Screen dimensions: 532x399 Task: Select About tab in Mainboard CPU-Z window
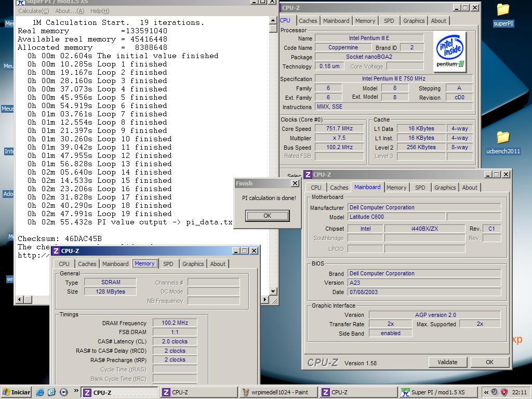(470, 187)
